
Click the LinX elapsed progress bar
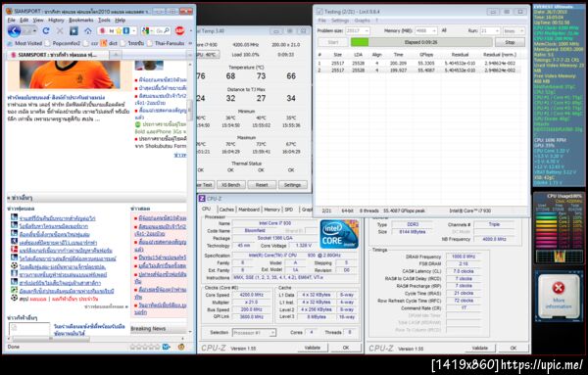pyautogui.click(x=420, y=42)
